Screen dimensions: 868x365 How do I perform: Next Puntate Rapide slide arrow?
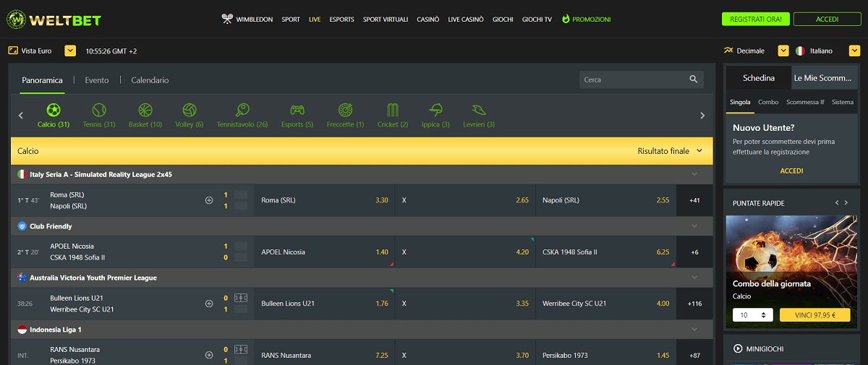[846, 203]
